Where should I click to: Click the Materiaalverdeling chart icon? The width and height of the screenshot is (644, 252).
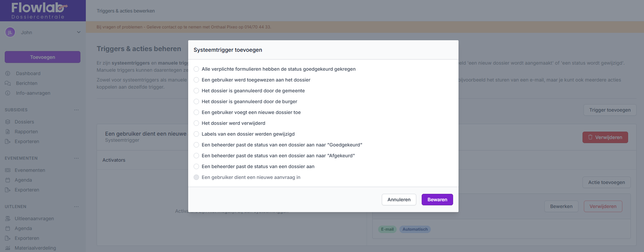pos(8,248)
